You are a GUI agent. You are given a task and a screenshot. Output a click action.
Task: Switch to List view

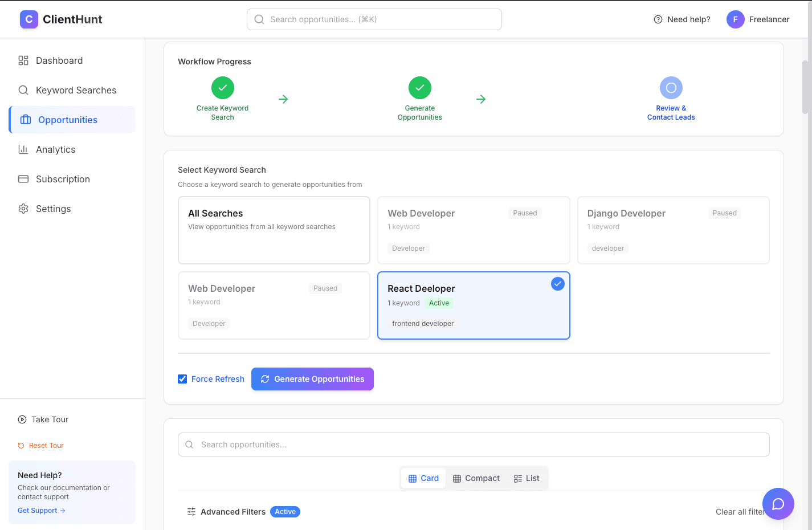point(527,478)
